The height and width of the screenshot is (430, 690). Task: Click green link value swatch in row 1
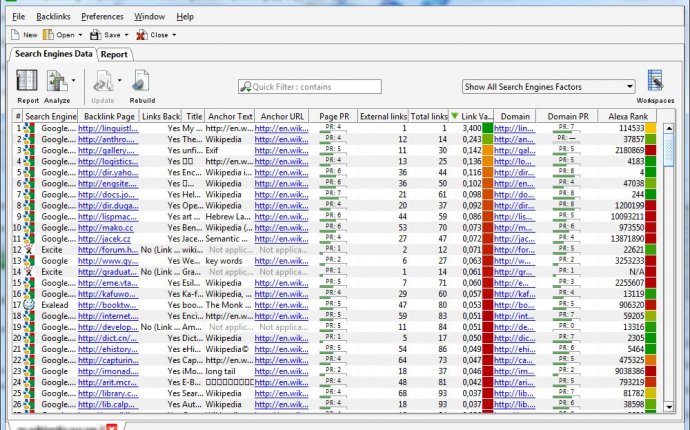coord(488,129)
